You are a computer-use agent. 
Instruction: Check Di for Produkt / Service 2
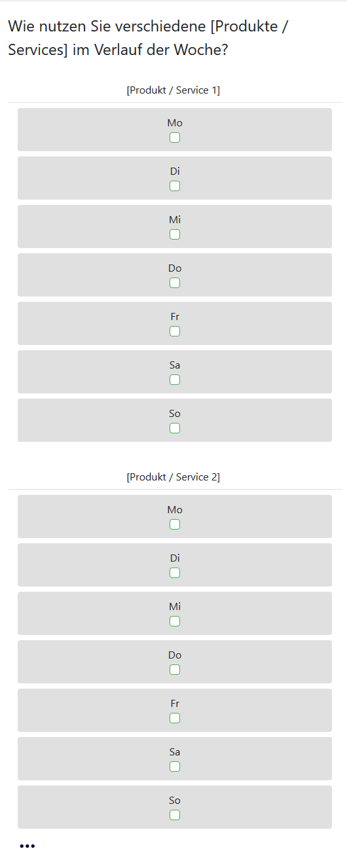click(x=175, y=573)
